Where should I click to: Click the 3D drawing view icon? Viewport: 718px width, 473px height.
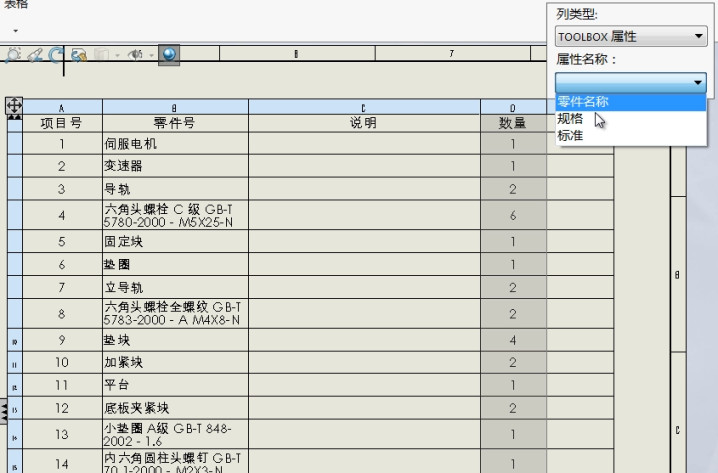click(79, 55)
